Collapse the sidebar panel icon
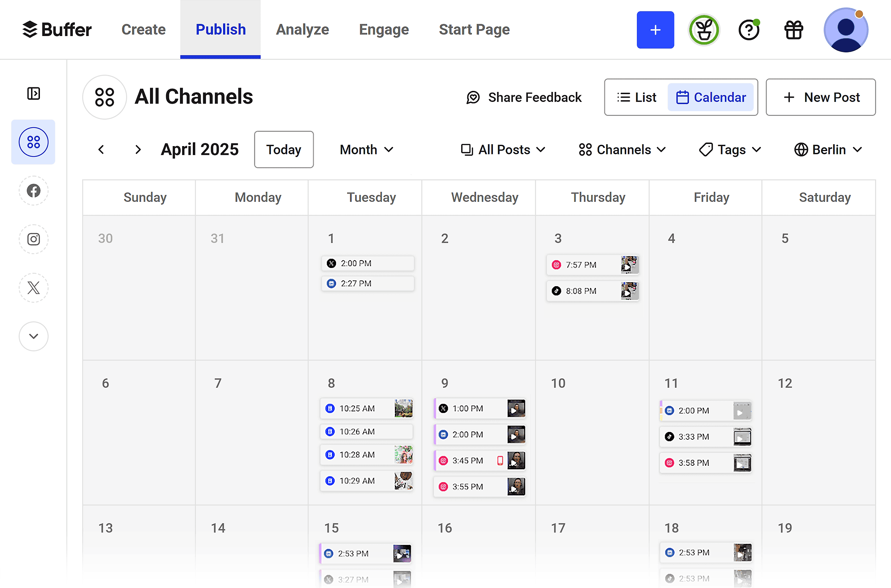The height and width of the screenshot is (588, 891). (34, 93)
